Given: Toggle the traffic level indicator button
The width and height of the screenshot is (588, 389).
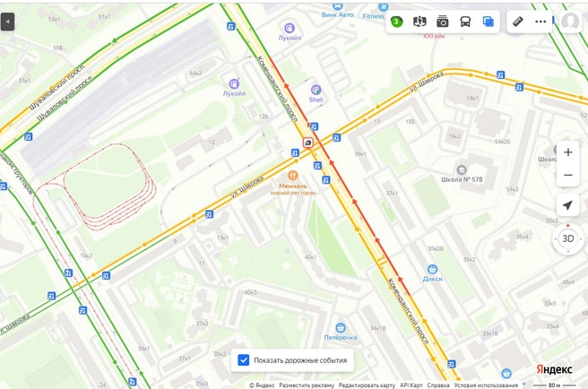Looking at the screenshot, I should 396,22.
